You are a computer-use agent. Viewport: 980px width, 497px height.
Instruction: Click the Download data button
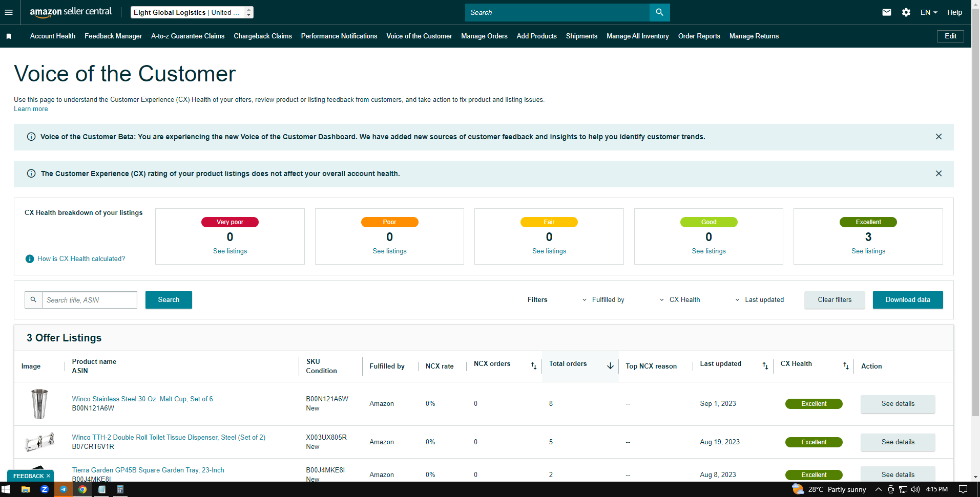[x=908, y=300]
